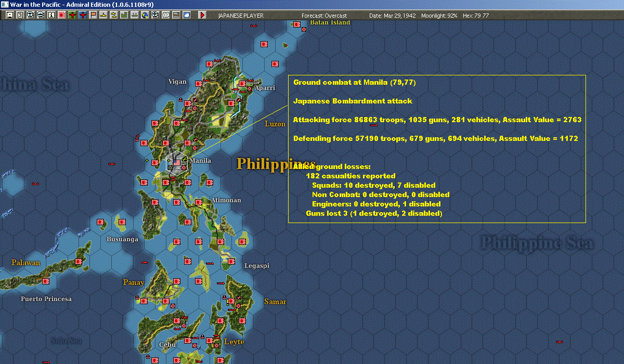Select red plane on blue background icon
The height and width of the screenshot is (364, 624).
(x=83, y=15)
